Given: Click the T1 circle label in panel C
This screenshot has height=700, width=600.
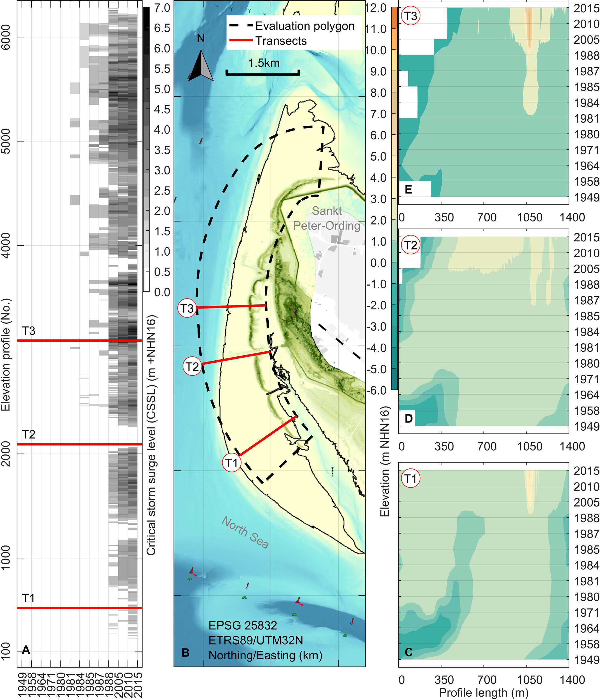Looking at the screenshot, I should 410,478.
